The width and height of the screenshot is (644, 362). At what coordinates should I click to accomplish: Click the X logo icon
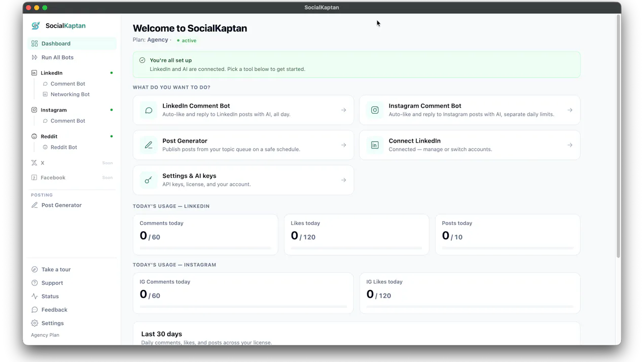point(34,163)
